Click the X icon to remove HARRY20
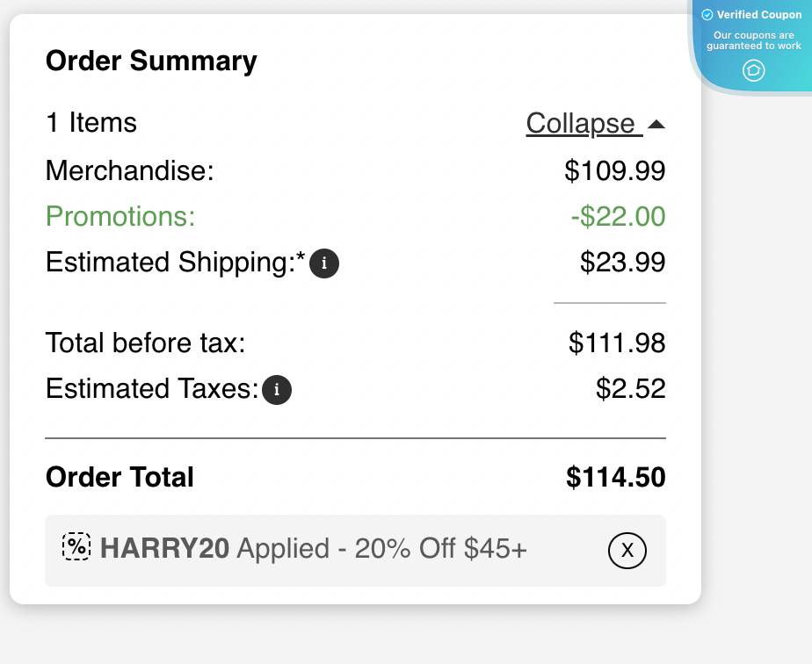The image size is (812, 664). click(627, 551)
